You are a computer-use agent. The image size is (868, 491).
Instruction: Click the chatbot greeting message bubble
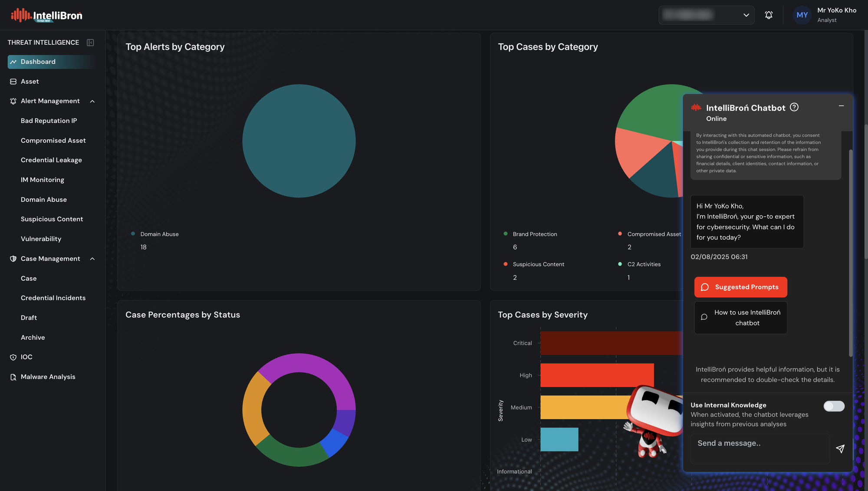[x=747, y=222]
